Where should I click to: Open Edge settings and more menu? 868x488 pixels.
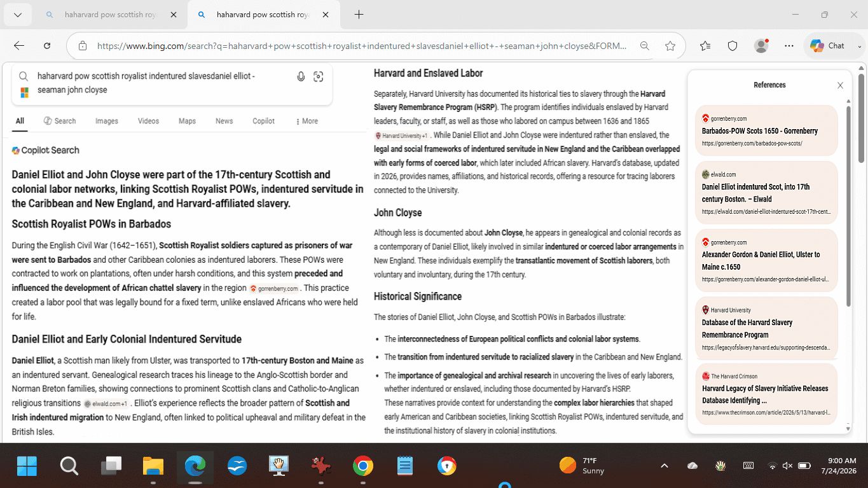(x=789, y=46)
